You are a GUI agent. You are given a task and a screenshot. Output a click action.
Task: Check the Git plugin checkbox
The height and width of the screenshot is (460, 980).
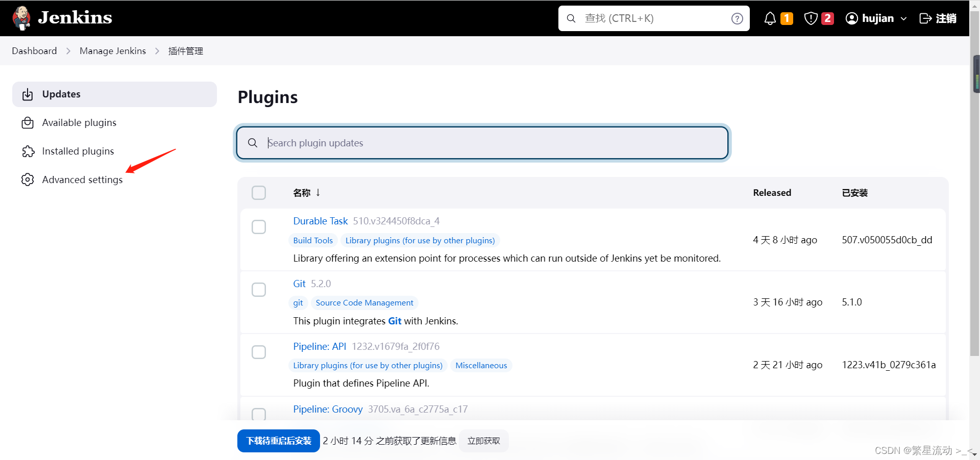coord(259,290)
